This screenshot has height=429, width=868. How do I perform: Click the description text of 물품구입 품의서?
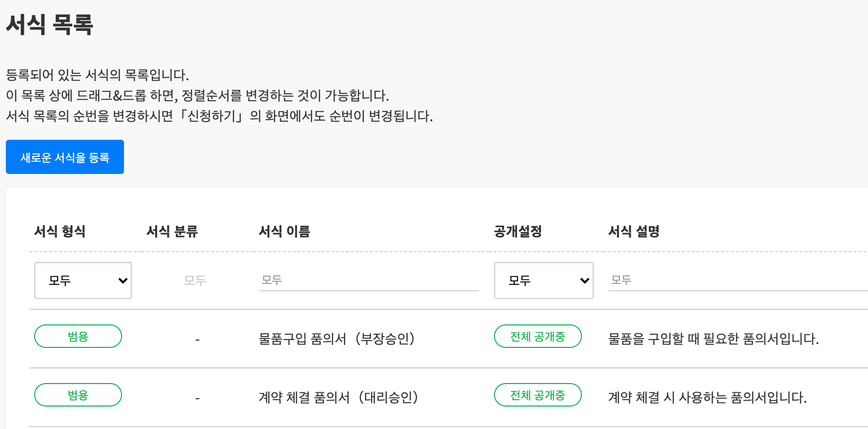click(x=713, y=339)
